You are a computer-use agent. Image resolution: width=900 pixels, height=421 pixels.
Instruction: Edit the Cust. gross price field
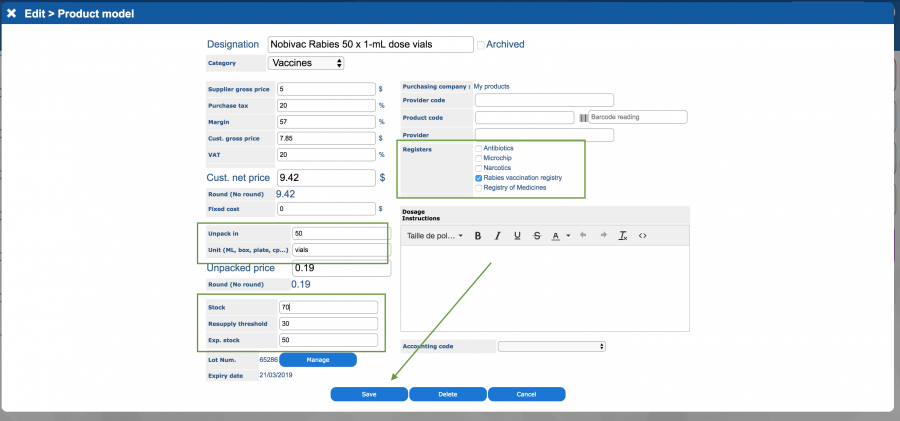tap(326, 138)
